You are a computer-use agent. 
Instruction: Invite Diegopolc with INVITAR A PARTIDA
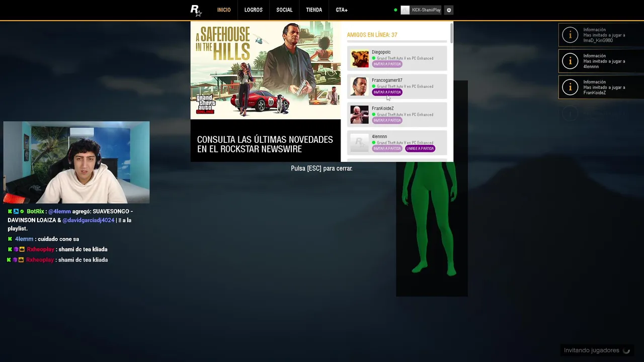coord(387,64)
